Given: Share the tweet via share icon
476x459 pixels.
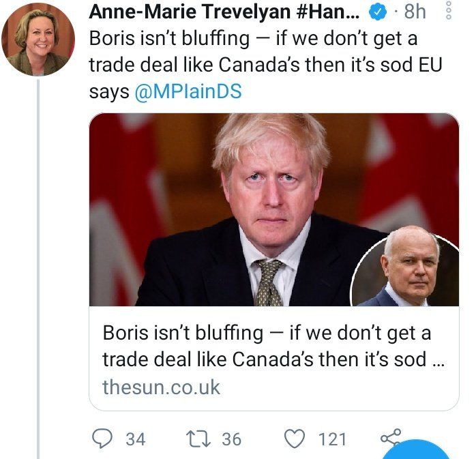Looking at the screenshot, I should click(x=391, y=437).
